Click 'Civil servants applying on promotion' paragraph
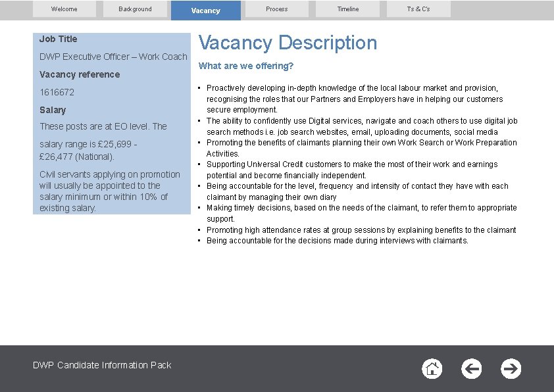Screen dimensions: 554x392 110,191
